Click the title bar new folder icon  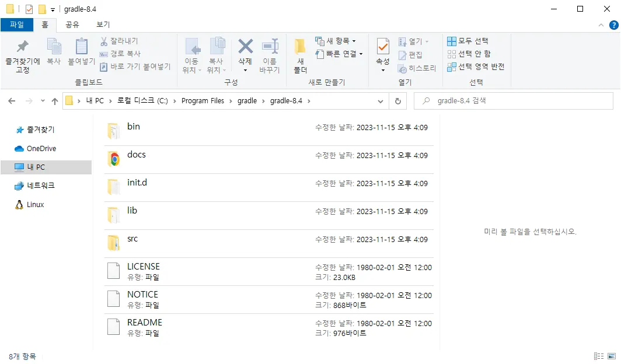click(42, 9)
